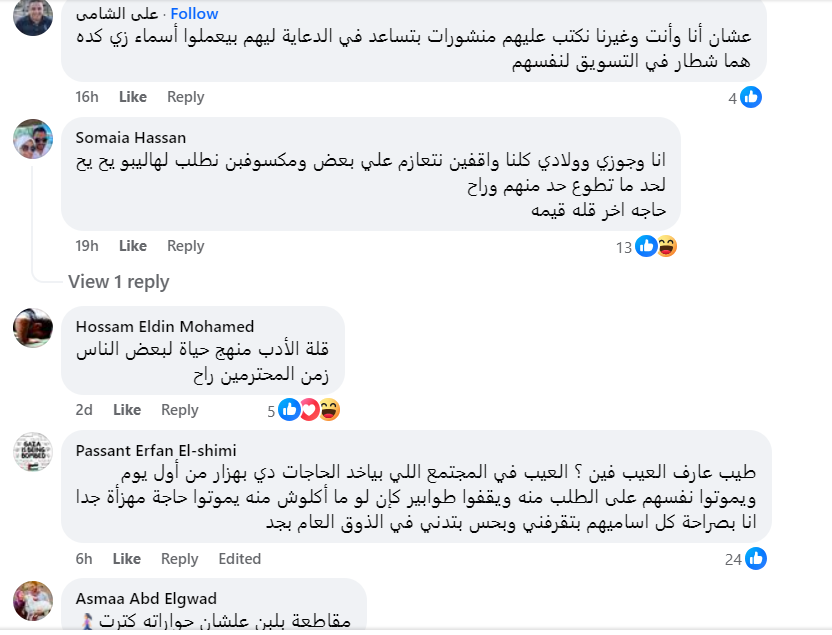Click the haha emoji on Hossam Eldin Mohamed's comment

coord(328,409)
